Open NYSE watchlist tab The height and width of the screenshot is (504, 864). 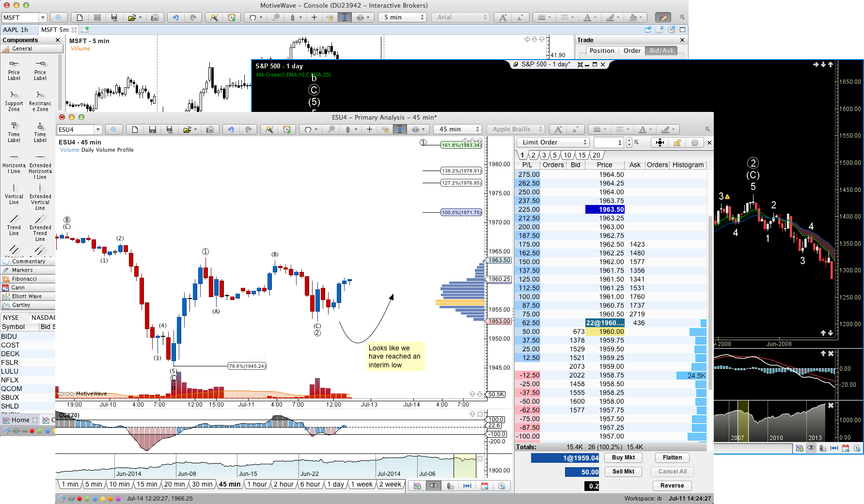(x=11, y=317)
